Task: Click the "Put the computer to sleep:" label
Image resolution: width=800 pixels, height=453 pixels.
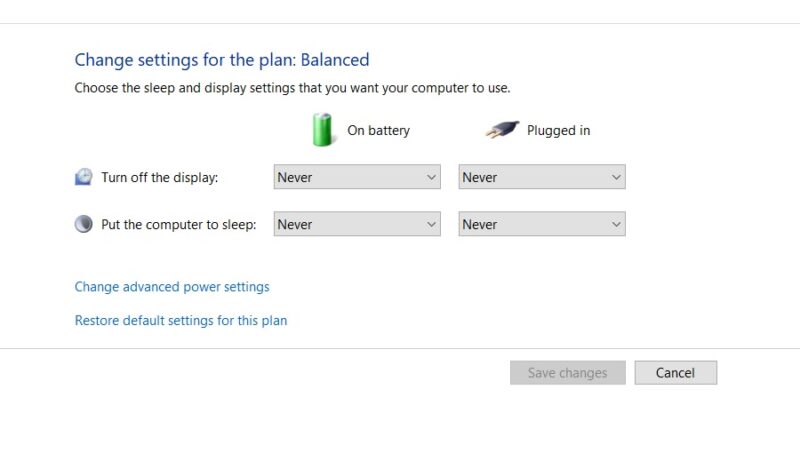Action: (179, 224)
